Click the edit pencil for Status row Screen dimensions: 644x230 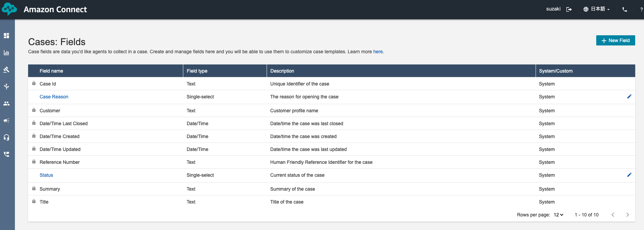[x=629, y=175]
